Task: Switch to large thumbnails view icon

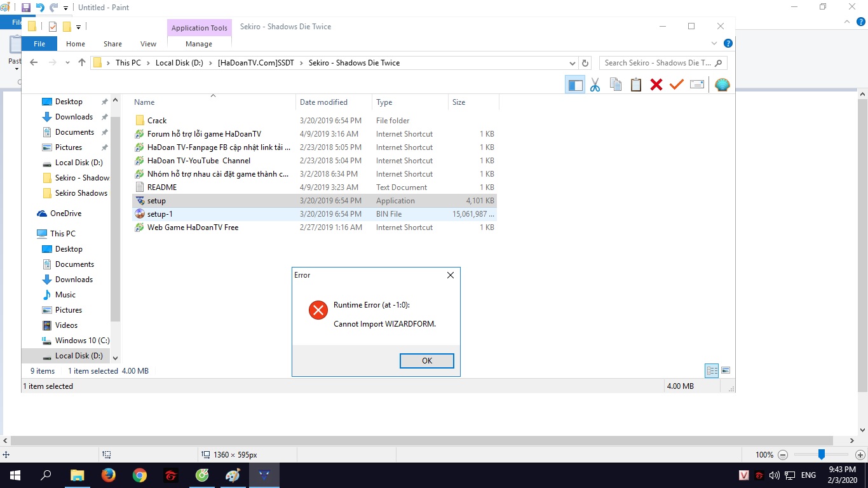Action: 726,370
